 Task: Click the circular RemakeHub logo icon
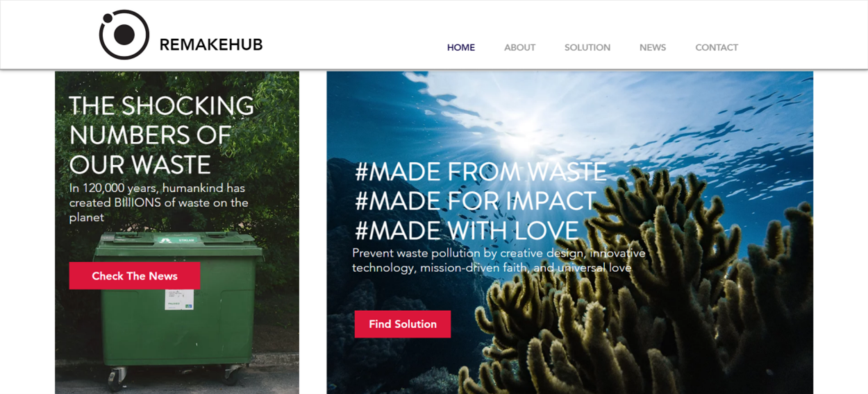tap(124, 34)
